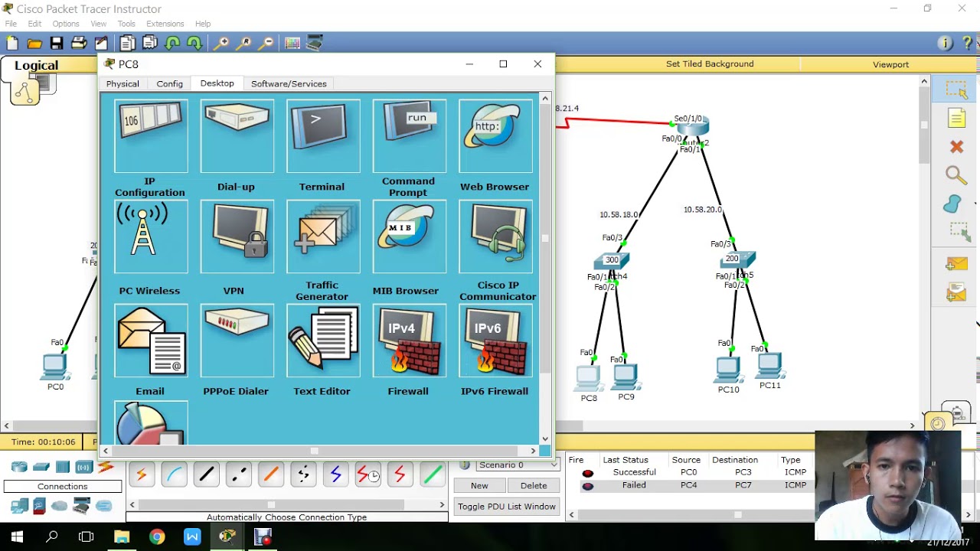
Task: Select the red Delete tool
Action: click(x=956, y=147)
